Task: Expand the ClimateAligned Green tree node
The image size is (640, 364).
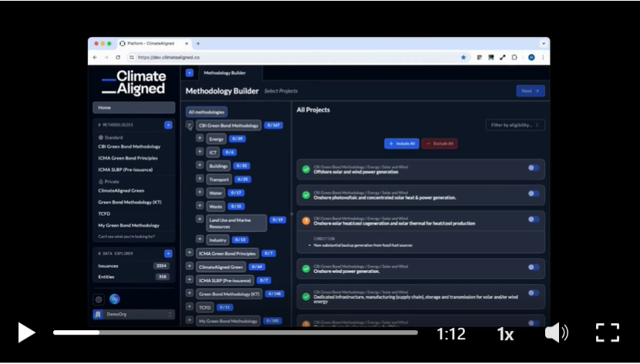Action: pos(190,266)
